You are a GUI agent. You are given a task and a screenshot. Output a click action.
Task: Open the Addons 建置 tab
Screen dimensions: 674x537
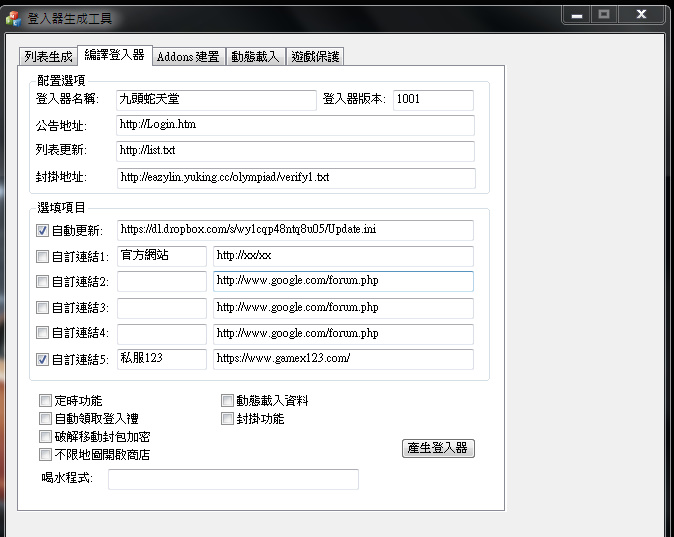[188, 56]
